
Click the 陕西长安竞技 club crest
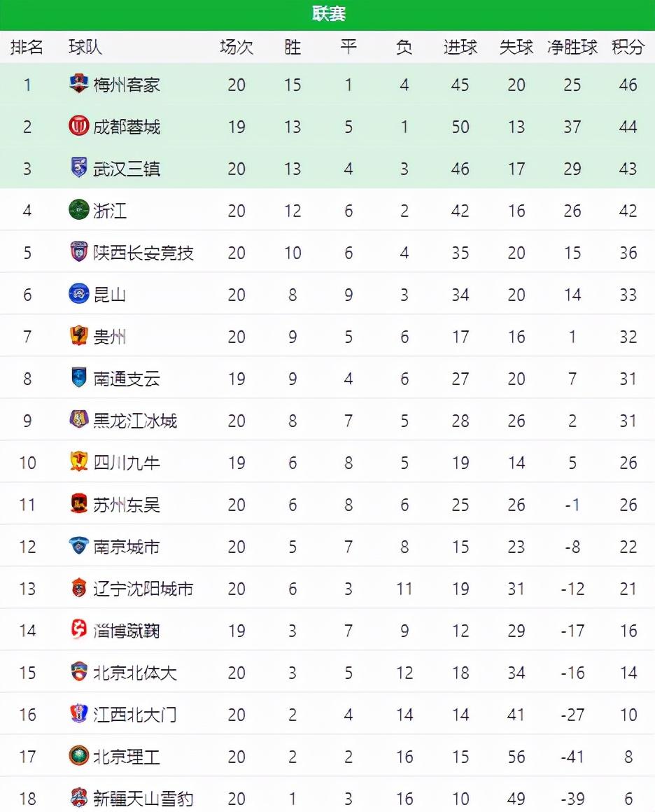click(x=78, y=252)
